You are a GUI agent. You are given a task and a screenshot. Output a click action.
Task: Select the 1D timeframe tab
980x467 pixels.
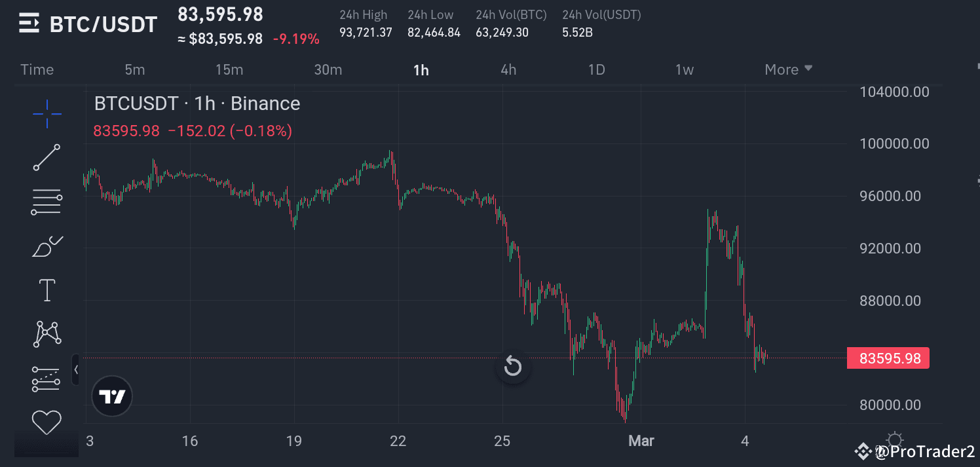click(x=596, y=69)
